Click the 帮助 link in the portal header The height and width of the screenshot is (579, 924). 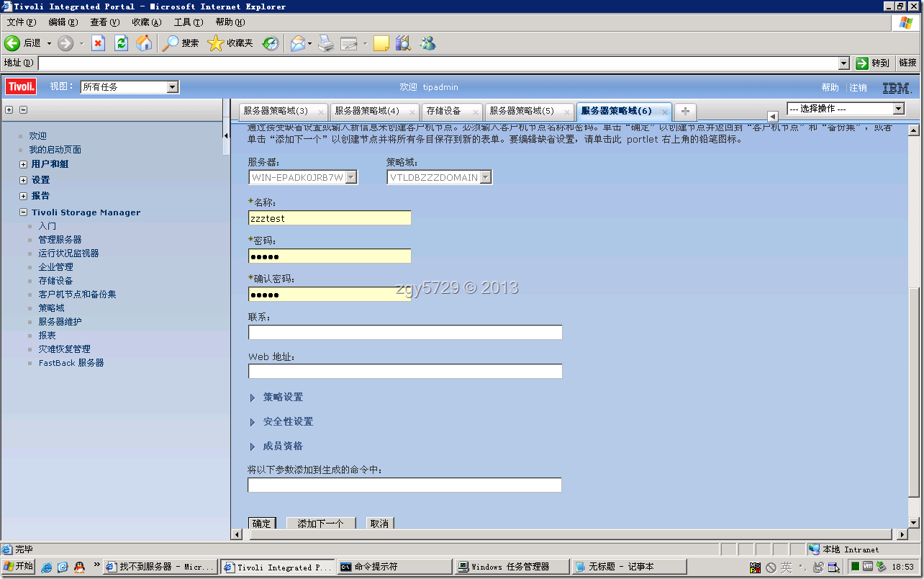click(830, 88)
